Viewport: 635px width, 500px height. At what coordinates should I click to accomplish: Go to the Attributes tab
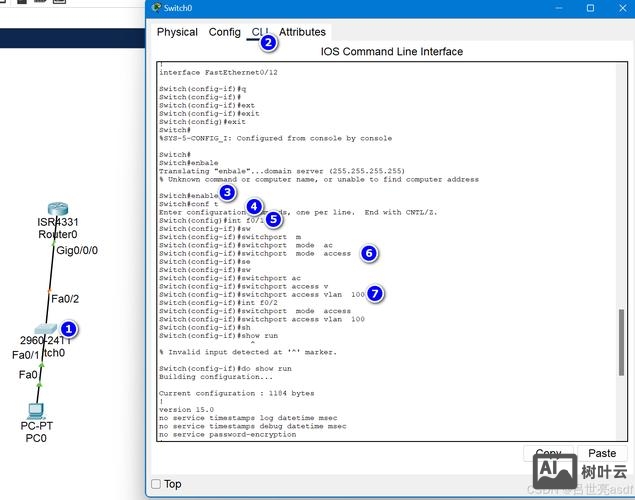[302, 32]
